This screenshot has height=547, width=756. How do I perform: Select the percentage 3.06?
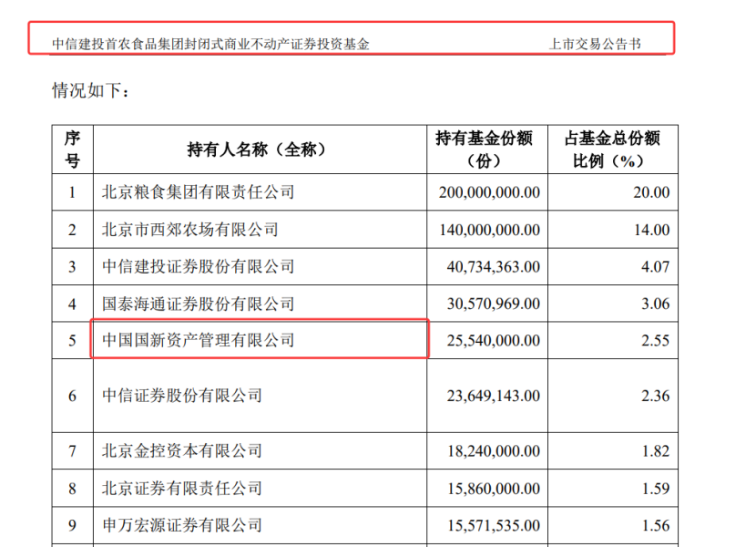[655, 304]
